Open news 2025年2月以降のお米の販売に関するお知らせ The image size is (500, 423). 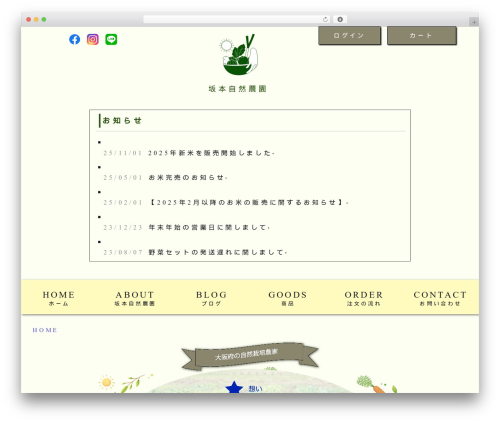coord(248,202)
